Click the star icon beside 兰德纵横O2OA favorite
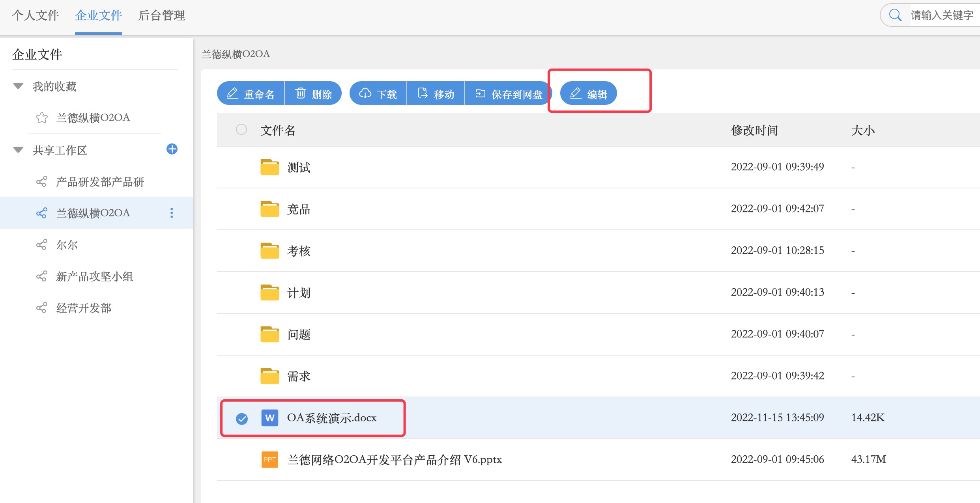 (x=42, y=117)
